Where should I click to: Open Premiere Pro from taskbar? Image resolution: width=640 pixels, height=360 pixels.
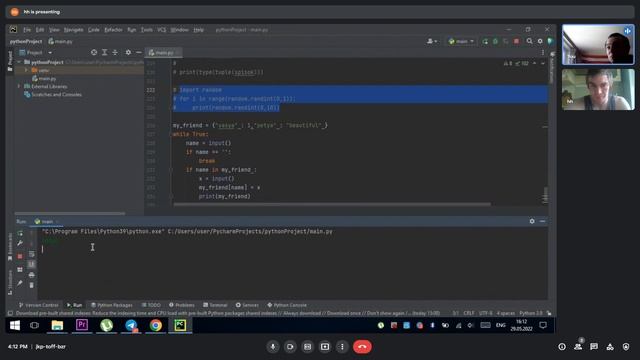pyautogui.click(x=82, y=325)
